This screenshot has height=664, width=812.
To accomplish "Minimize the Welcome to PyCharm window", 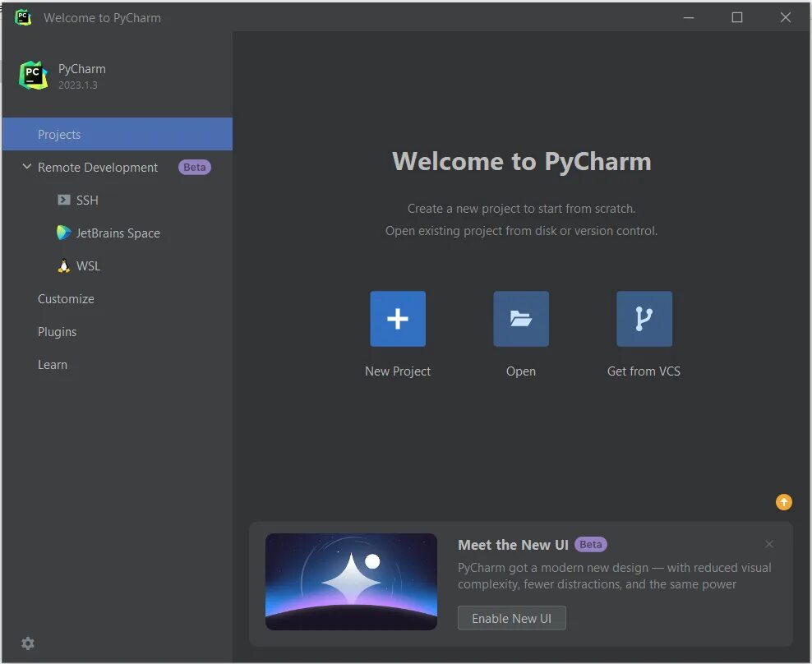I will [x=688, y=17].
